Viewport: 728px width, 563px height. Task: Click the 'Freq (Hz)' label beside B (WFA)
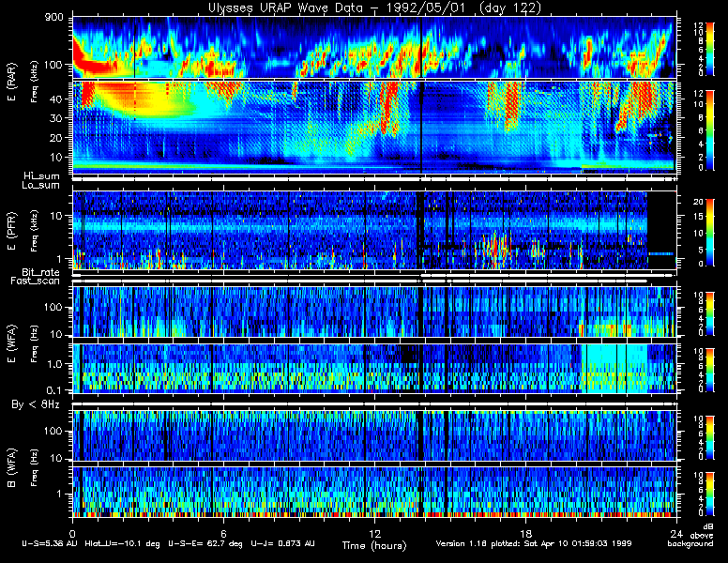(x=34, y=468)
